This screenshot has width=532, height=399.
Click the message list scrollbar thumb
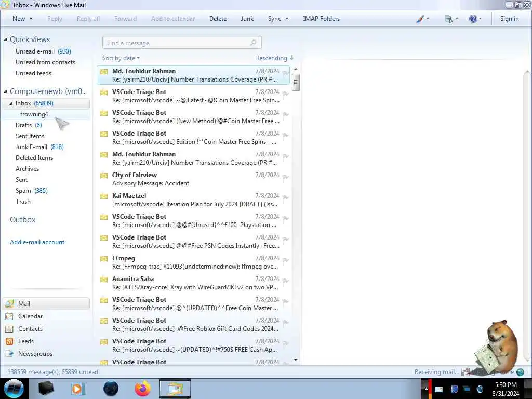[296, 82]
